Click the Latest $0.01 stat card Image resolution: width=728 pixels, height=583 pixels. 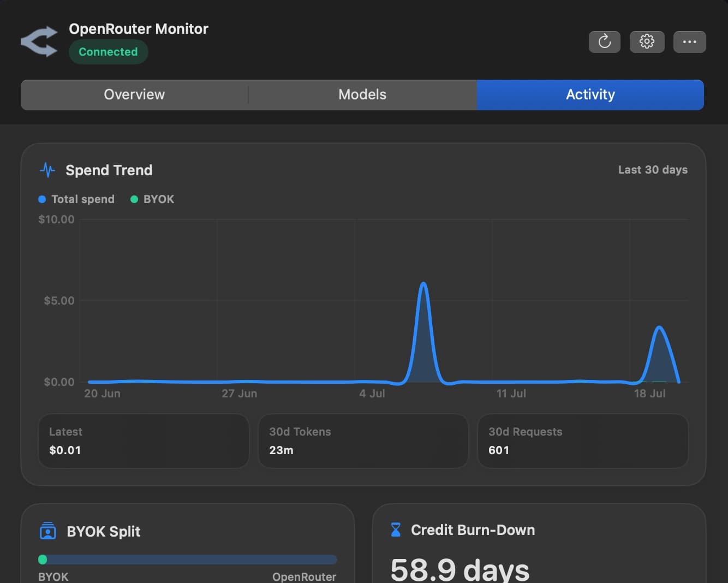point(144,441)
